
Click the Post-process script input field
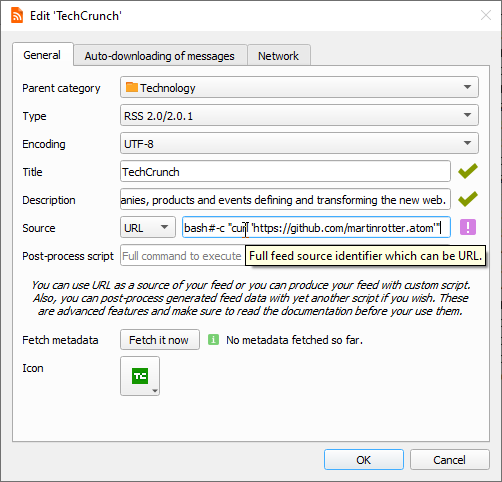[x=182, y=255]
